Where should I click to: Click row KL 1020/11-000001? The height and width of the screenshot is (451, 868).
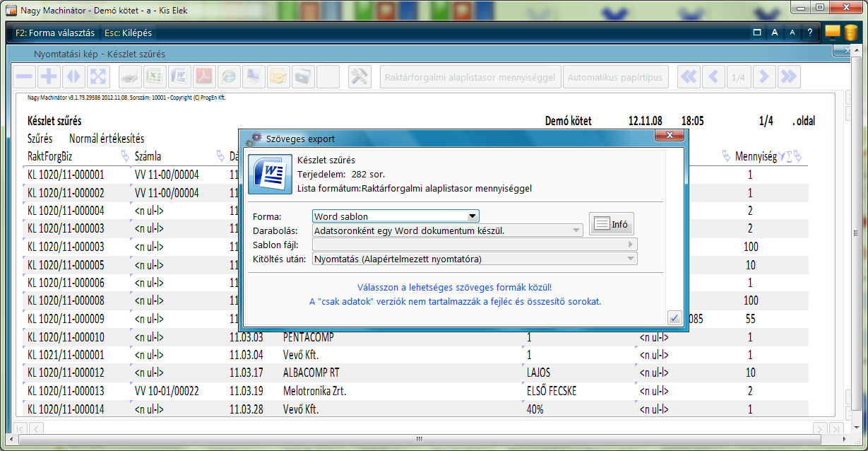pos(417,175)
